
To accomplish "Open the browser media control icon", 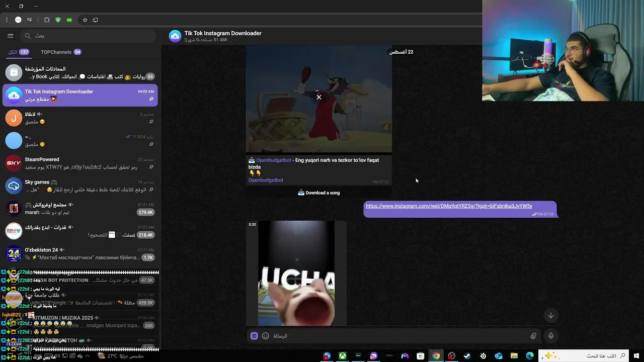I will [30, 20].
